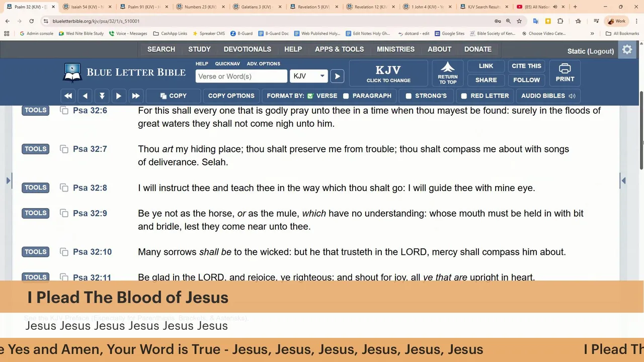Click the FOLLOW button

526,80
